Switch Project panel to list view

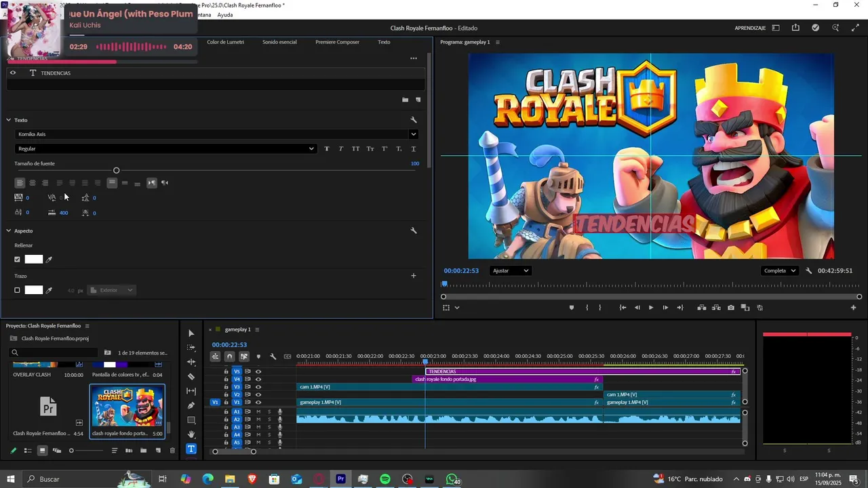click(28, 451)
